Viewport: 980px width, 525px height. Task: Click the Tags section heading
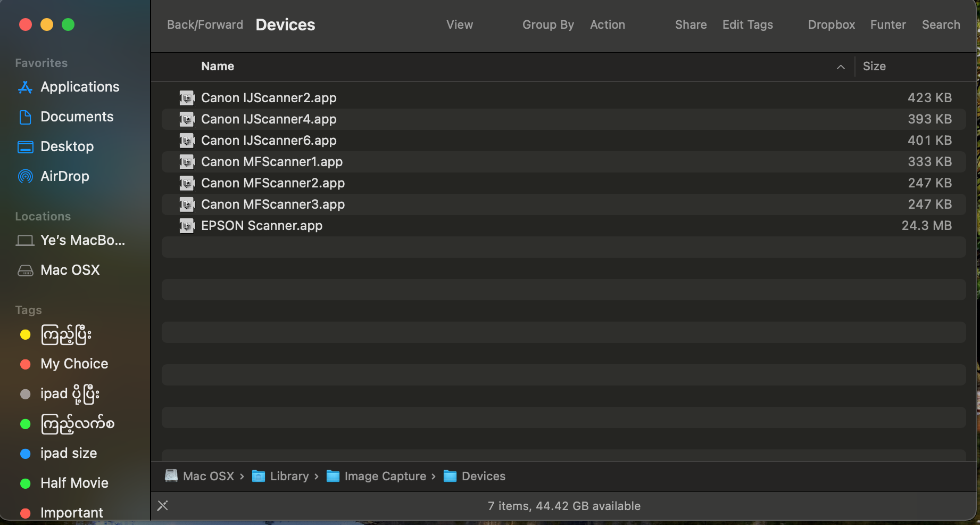coord(28,310)
